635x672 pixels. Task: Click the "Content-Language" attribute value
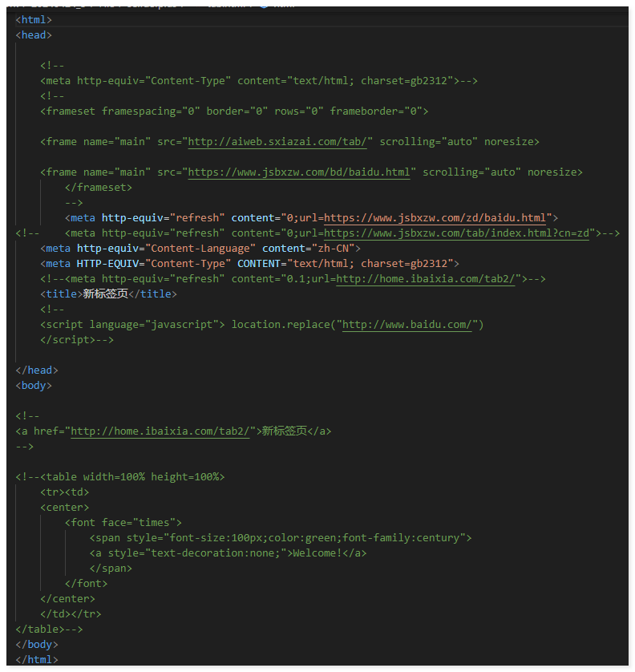coord(200,249)
